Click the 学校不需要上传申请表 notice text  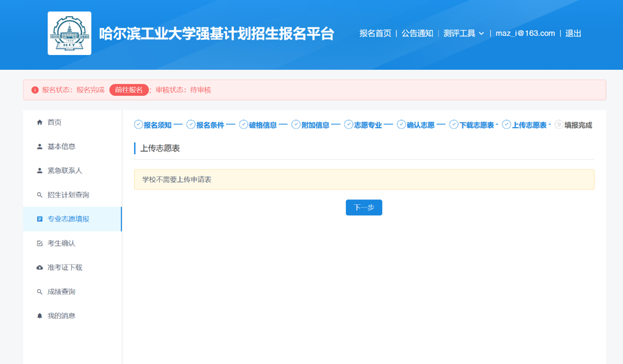tap(177, 180)
